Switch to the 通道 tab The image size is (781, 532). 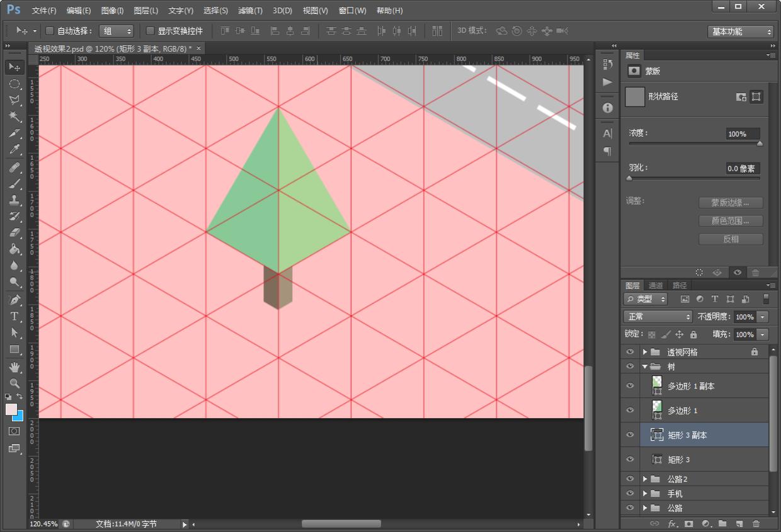pyautogui.click(x=656, y=285)
